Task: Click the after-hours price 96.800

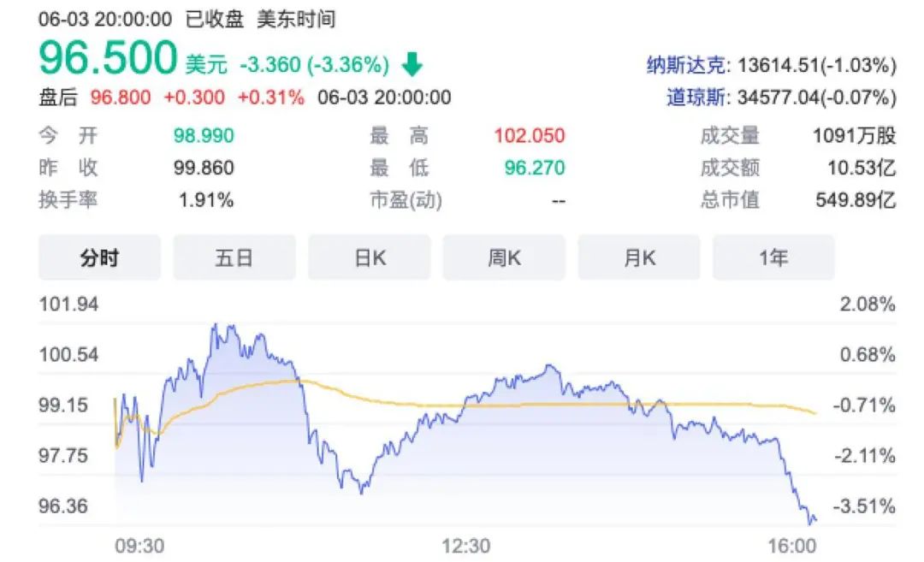Action: (121, 98)
